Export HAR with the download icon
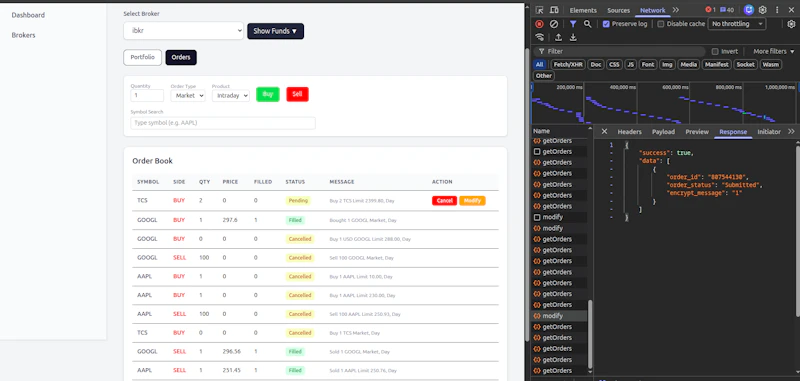The image size is (800, 381). tap(573, 37)
